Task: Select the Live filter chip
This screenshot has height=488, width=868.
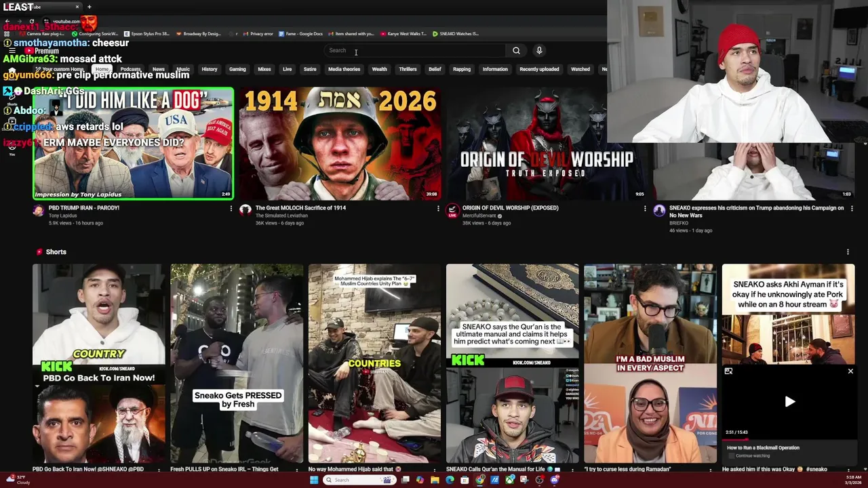Action: [x=288, y=69]
